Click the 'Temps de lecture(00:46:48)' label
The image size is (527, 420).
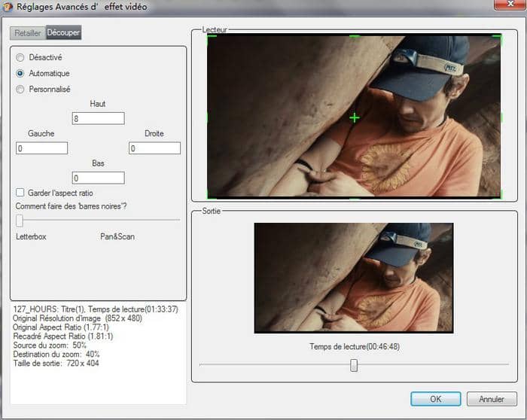tap(355, 346)
